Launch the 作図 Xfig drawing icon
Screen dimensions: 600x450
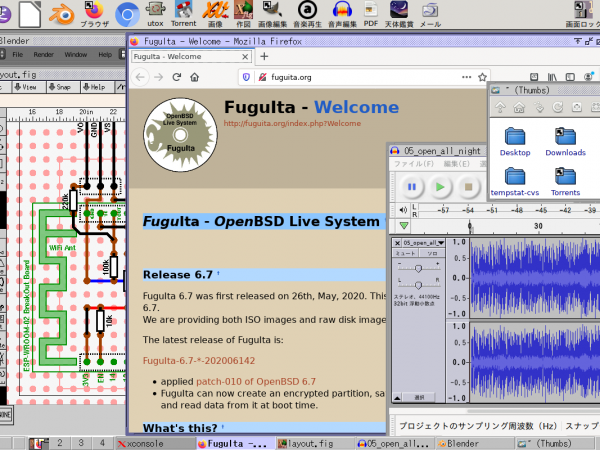(x=243, y=14)
